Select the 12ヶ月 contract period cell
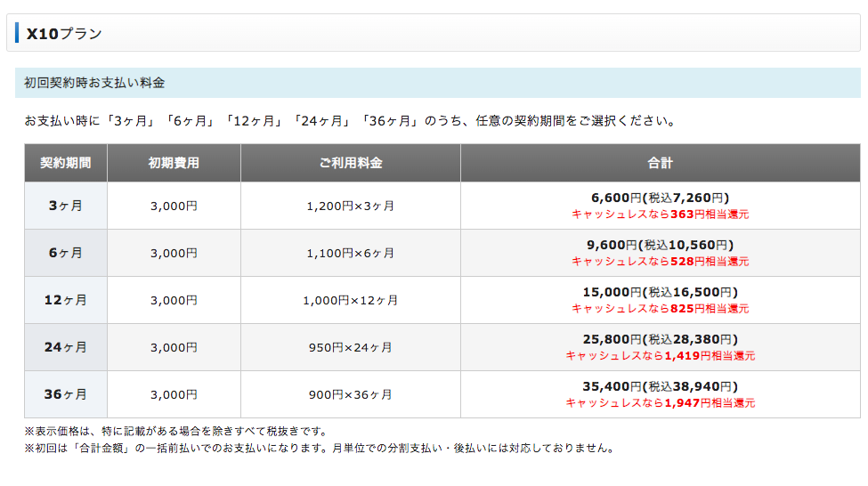868x486 pixels. (65, 300)
